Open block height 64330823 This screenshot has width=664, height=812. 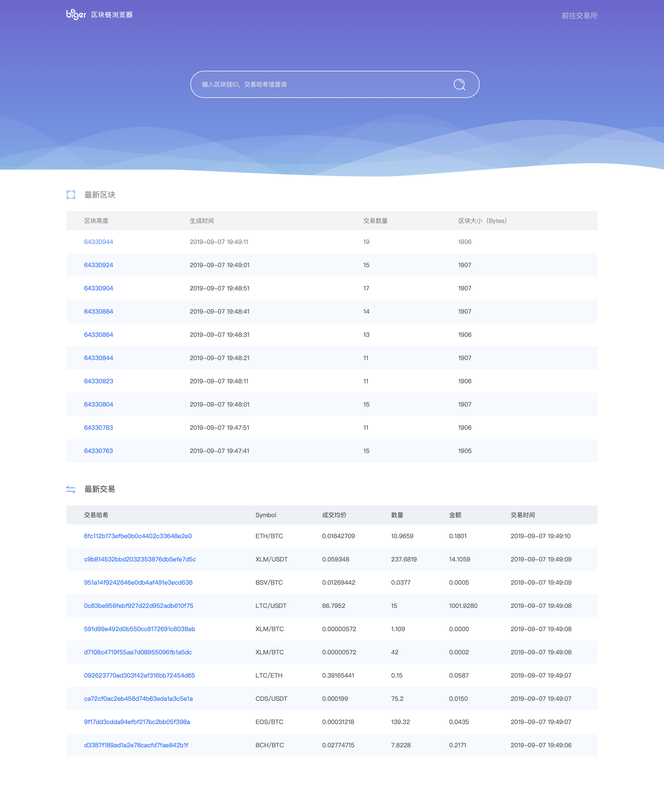pyautogui.click(x=98, y=381)
